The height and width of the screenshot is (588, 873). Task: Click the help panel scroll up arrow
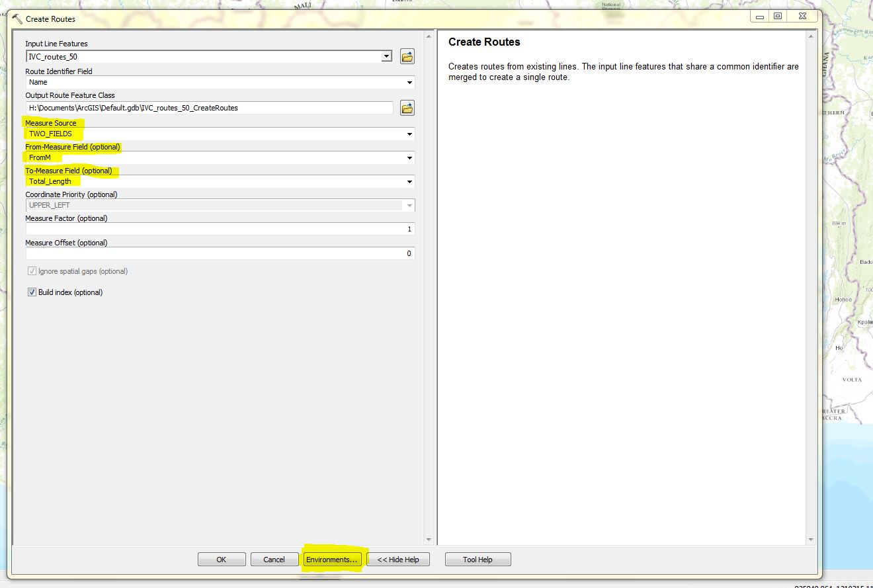[x=812, y=36]
